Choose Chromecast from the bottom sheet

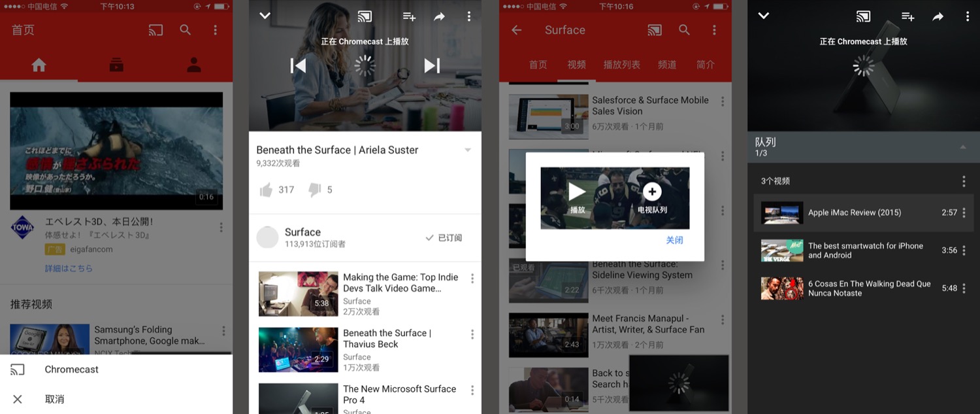(x=72, y=370)
